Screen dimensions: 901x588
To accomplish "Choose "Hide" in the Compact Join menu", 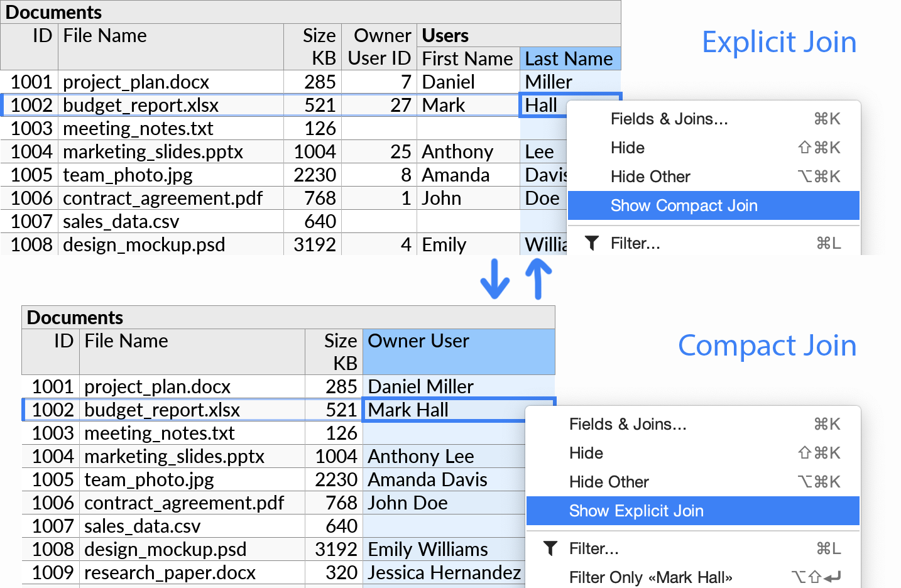I will pyautogui.click(x=586, y=453).
